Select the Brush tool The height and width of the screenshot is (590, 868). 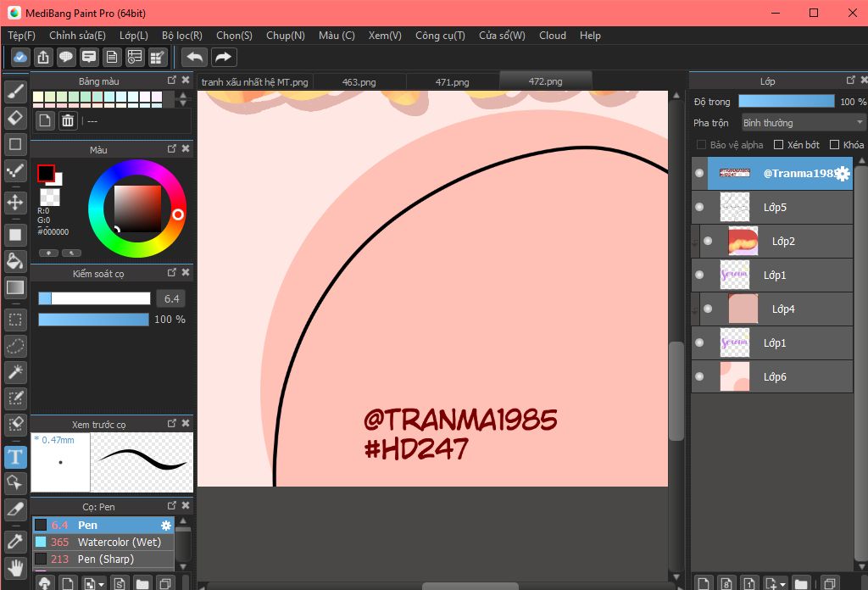(x=15, y=92)
